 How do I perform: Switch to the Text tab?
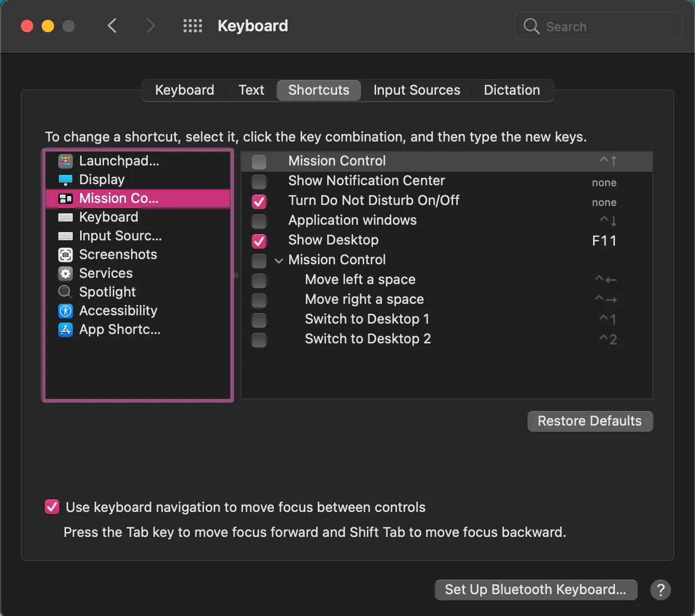click(251, 90)
